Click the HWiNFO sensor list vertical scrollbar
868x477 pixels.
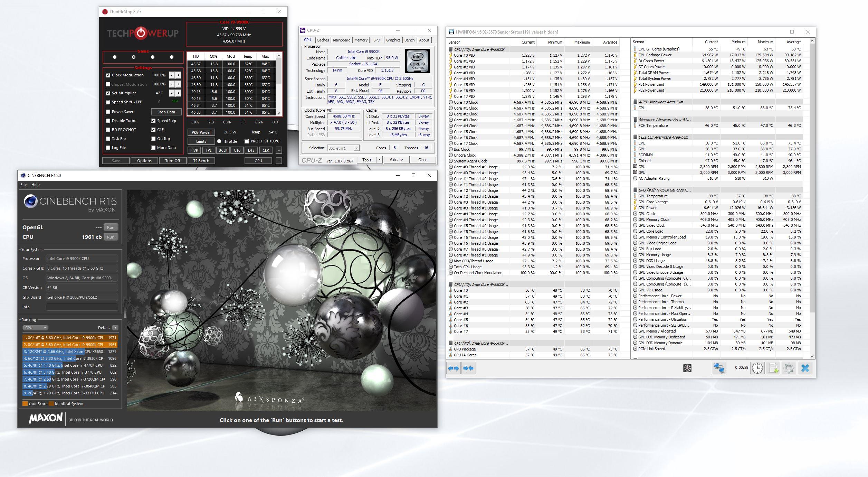click(x=812, y=199)
